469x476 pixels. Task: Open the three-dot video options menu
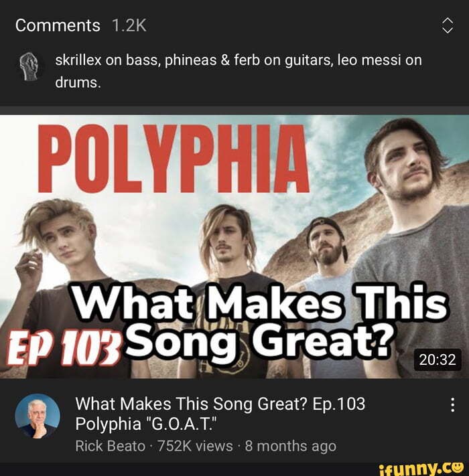point(453,405)
